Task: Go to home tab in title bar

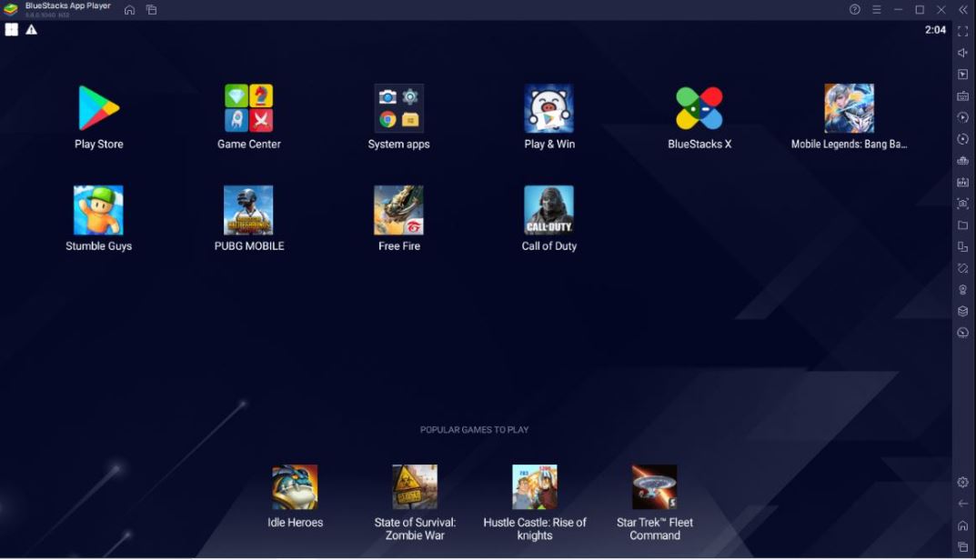Action: pos(129,10)
